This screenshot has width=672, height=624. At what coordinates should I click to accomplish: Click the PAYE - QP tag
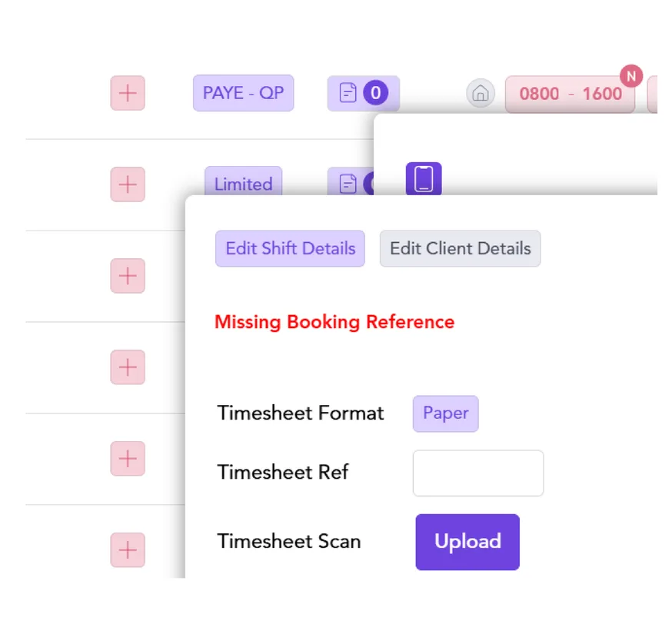[x=243, y=93]
